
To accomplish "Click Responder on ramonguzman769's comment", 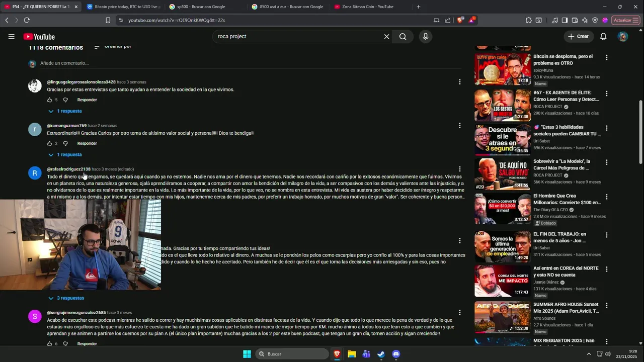I will (87, 143).
